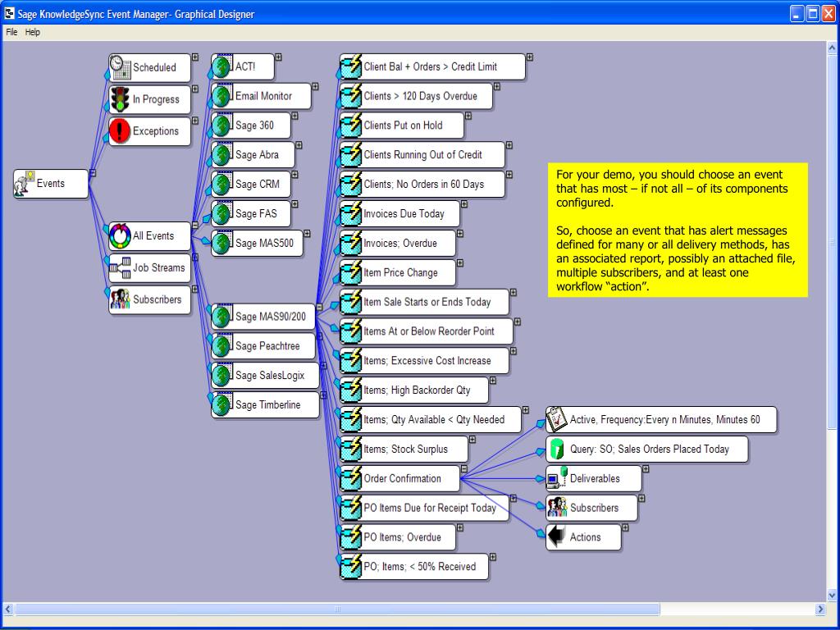Select Items; High Backorder Qty event

(414, 390)
